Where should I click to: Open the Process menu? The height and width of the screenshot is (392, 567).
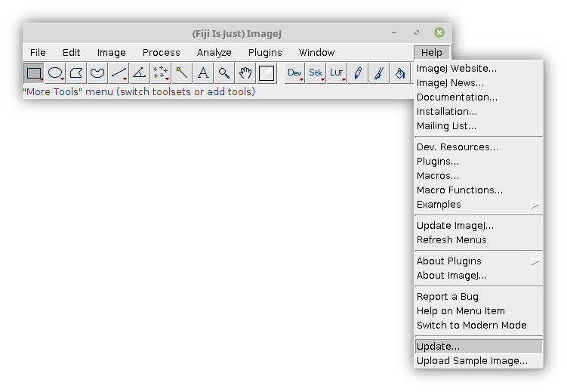point(162,52)
